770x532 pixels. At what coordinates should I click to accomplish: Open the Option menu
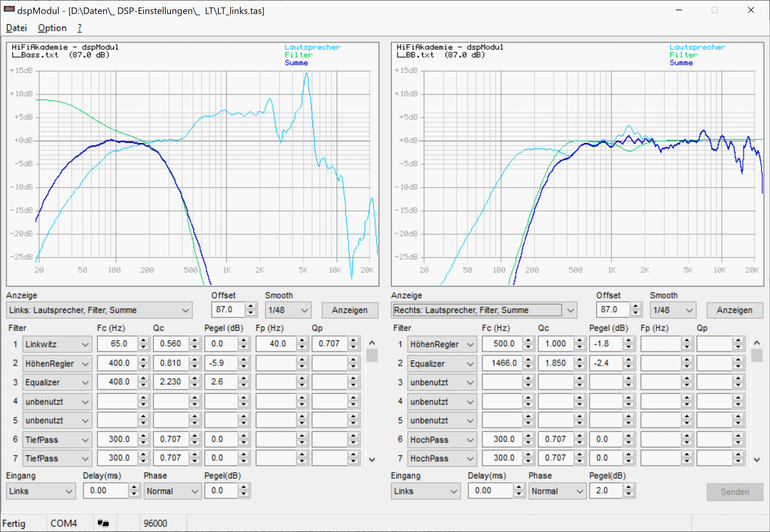tap(52, 28)
